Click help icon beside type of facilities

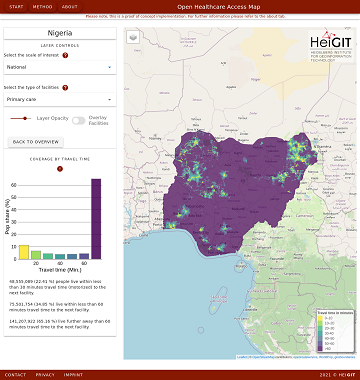point(65,88)
